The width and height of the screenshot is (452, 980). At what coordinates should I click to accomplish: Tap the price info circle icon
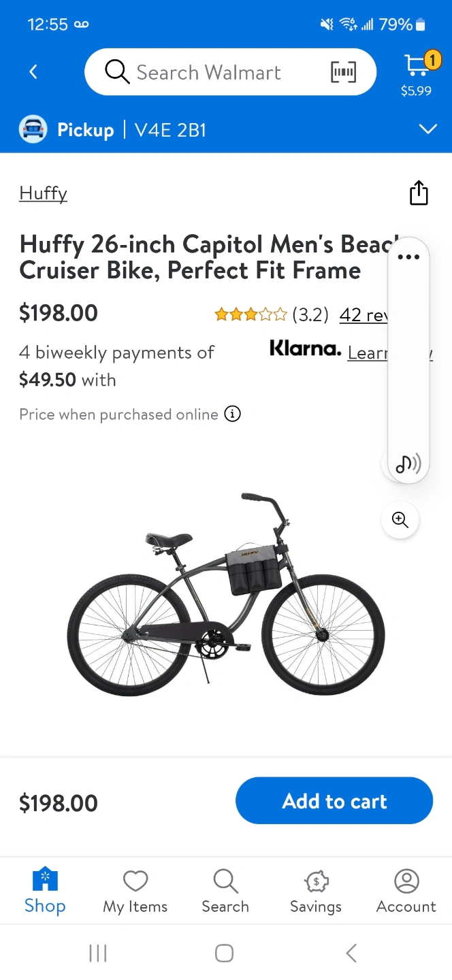pos(233,414)
